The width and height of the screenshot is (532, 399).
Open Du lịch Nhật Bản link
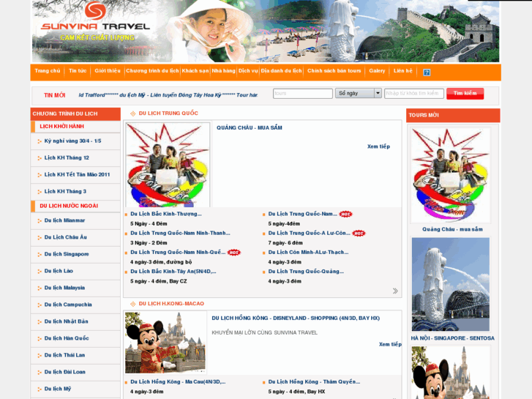pyautogui.click(x=66, y=321)
